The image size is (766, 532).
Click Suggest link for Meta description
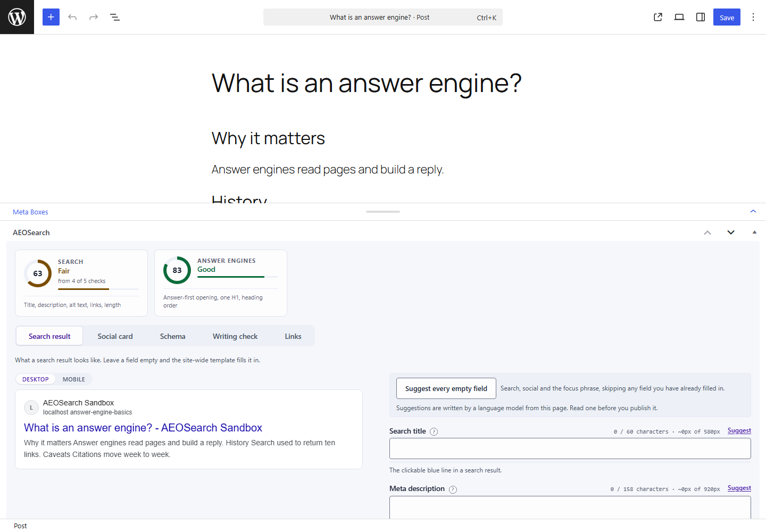[x=739, y=488]
